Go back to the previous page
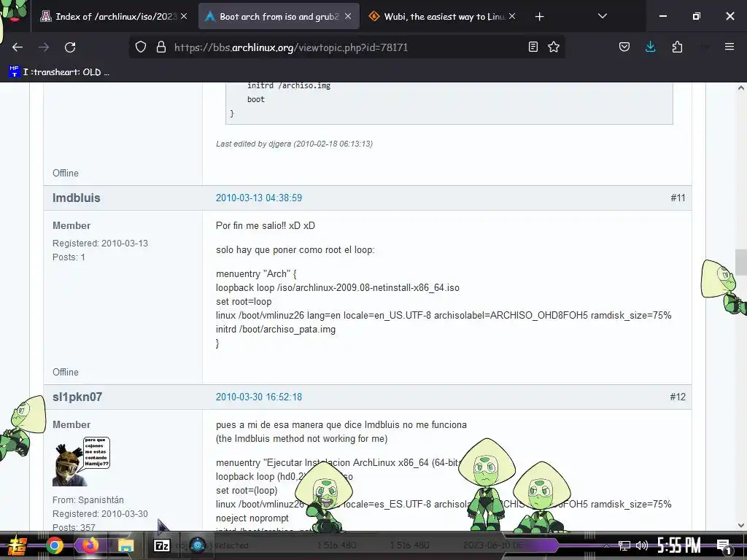Viewport: 747px width, 560px height. [18, 47]
